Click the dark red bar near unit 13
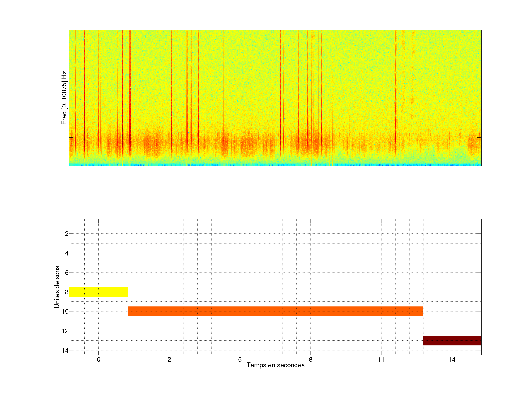This screenshot has height=399, width=532. [x=452, y=340]
